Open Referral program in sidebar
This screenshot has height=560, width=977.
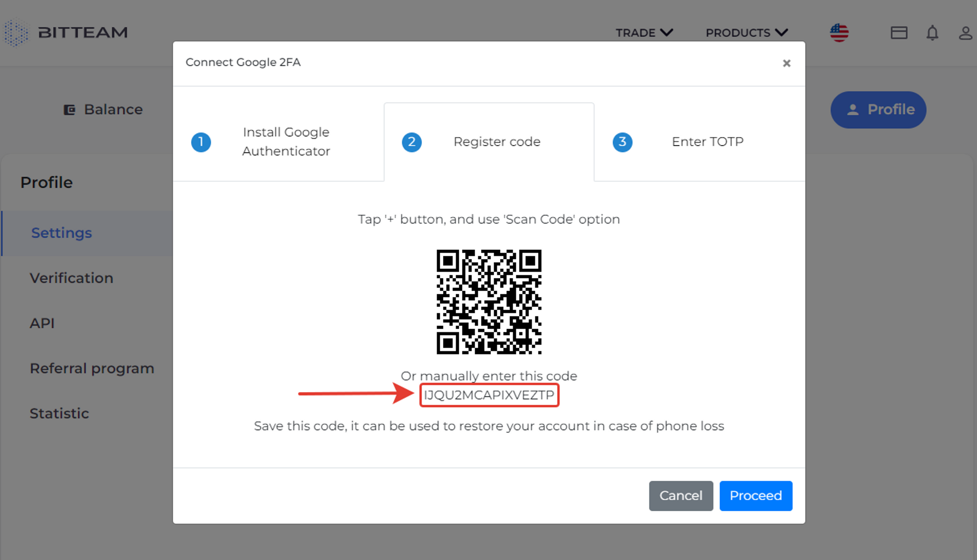coord(92,368)
